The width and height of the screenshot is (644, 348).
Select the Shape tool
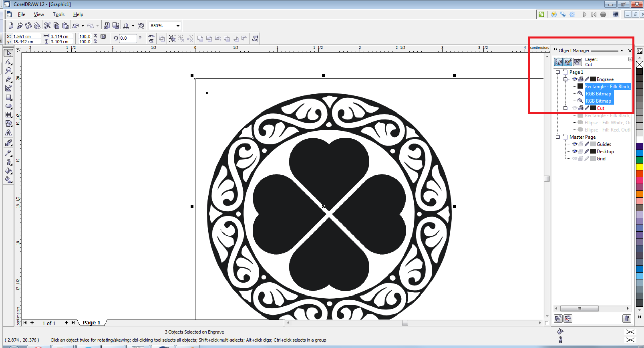(8, 62)
